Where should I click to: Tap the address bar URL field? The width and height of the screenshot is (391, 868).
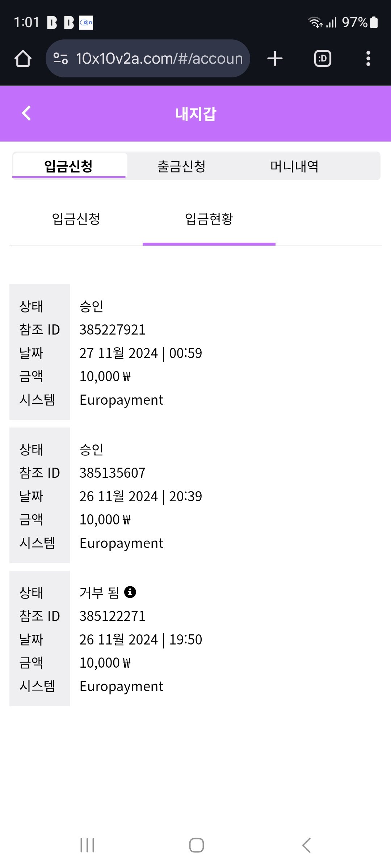pos(159,59)
